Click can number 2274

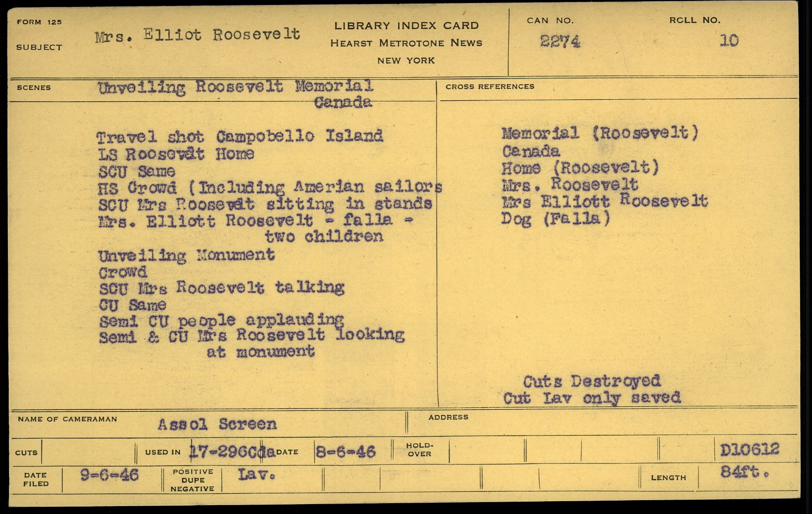[x=560, y=42]
